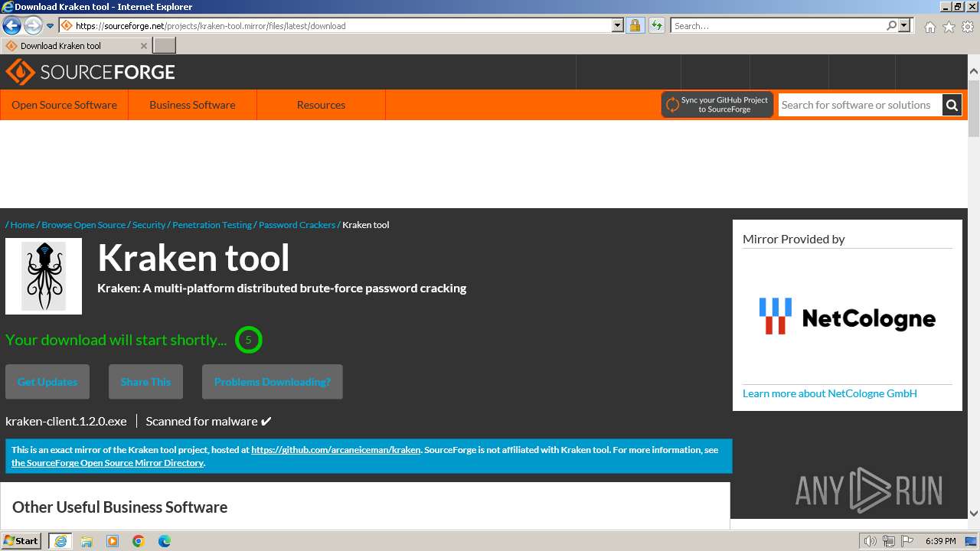
Task: Click the Kraken squid project icon
Action: [44, 276]
